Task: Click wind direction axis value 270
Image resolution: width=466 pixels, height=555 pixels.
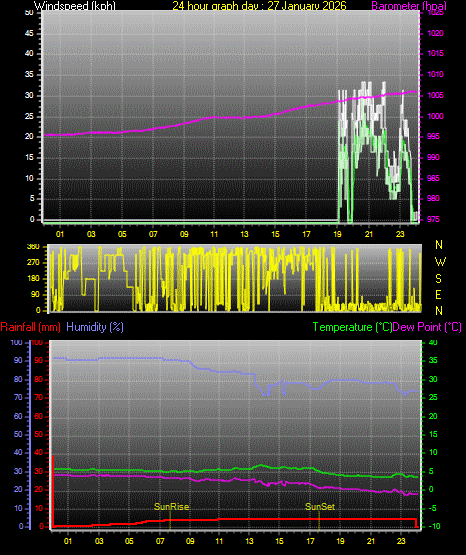Action: 33,263
